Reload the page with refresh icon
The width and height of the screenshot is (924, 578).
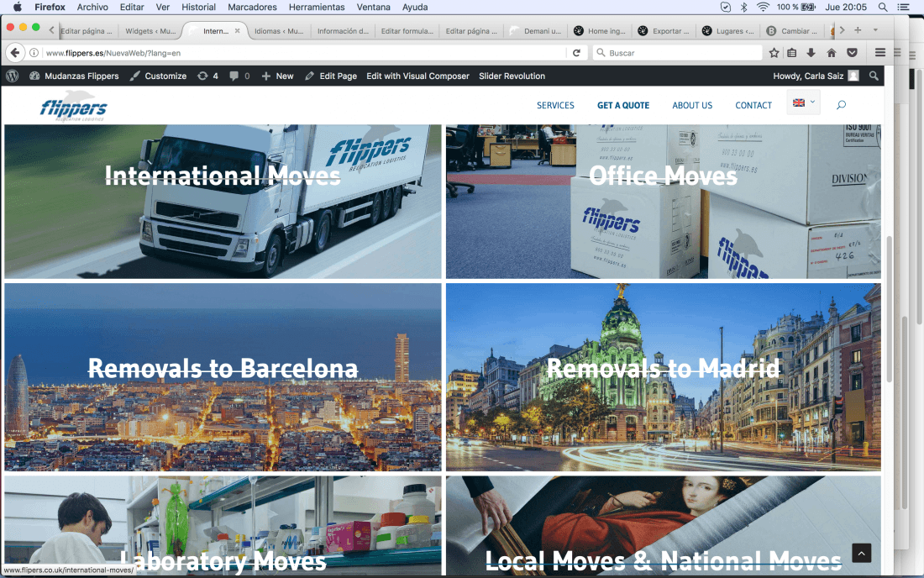[576, 52]
